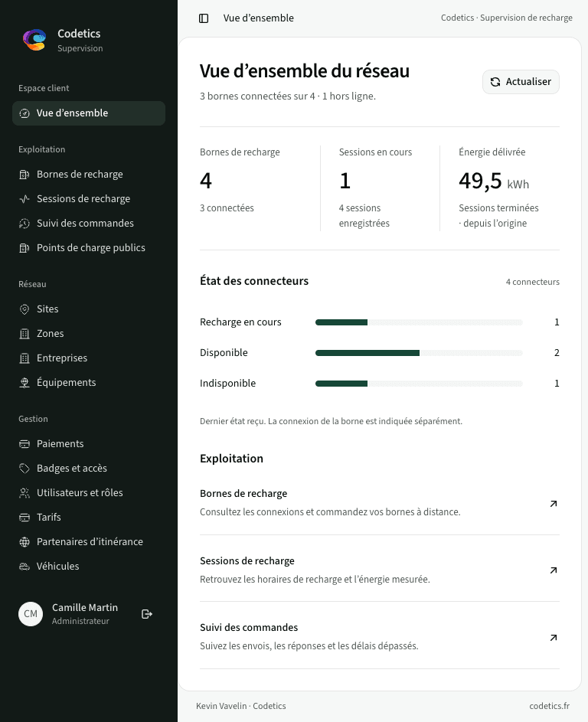Open arrow for Sessions de recharge card
The image size is (588, 722).
click(x=554, y=570)
